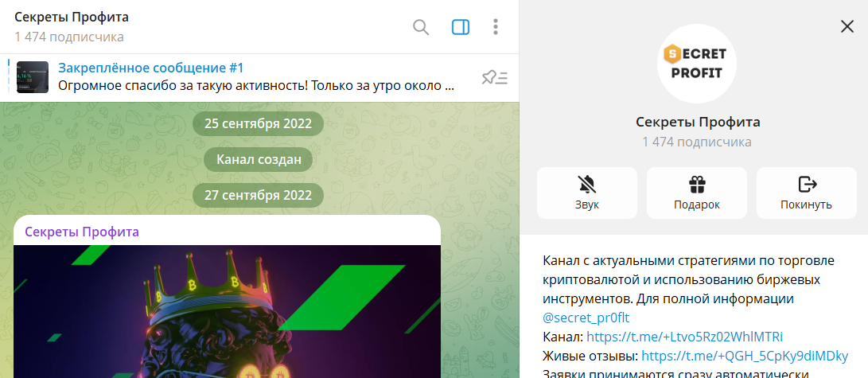The height and width of the screenshot is (378, 868).
Task: Click the channel title in chat header
Action: click(72, 18)
